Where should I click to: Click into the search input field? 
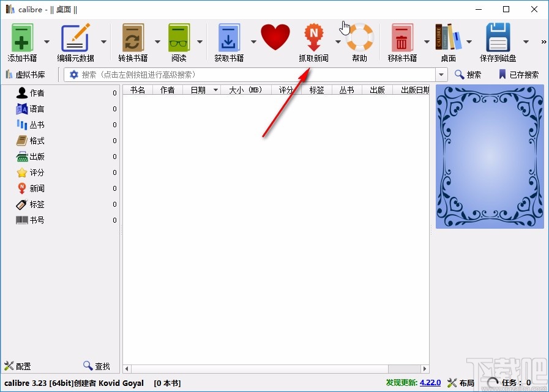pos(257,75)
